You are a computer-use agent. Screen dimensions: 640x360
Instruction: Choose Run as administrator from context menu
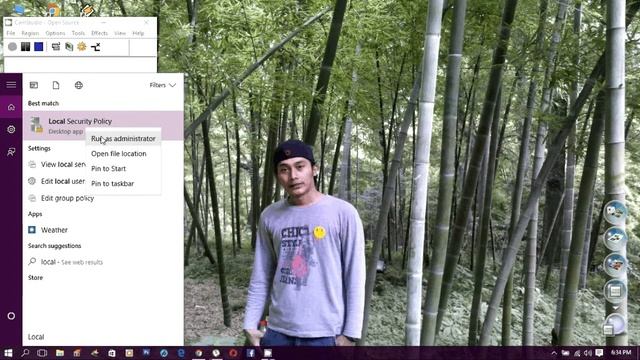pos(123,139)
